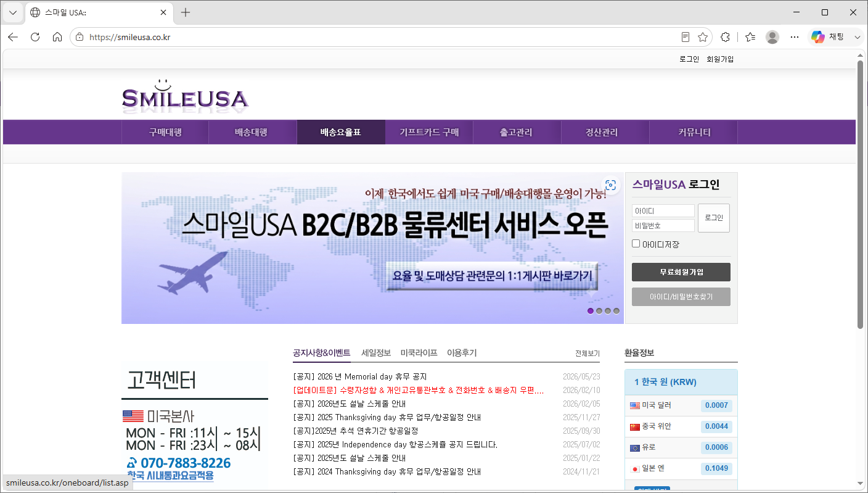The image size is (868, 493).
Task: Open notice 2025년도 설날 스케쥴 안내
Action: [350, 458]
